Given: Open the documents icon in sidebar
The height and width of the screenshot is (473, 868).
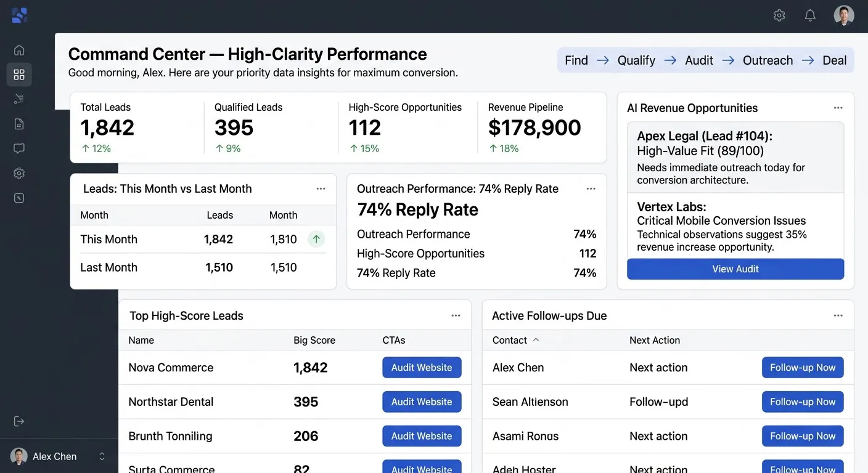Looking at the screenshot, I should 19,124.
